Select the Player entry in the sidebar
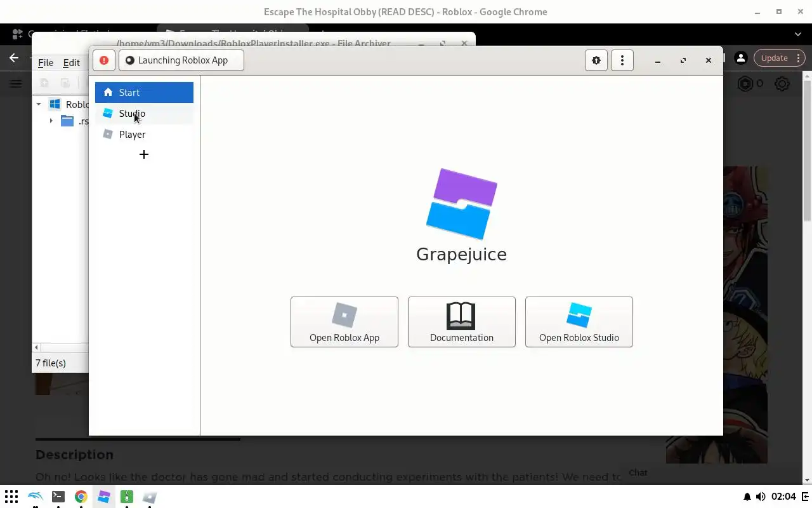 (144, 135)
